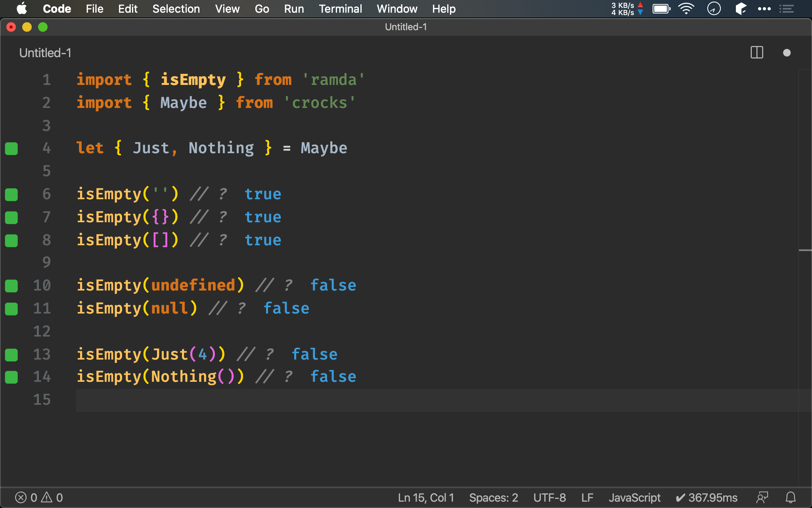Click the green gutter marker on line 10
The height and width of the screenshot is (508, 812).
(x=11, y=286)
